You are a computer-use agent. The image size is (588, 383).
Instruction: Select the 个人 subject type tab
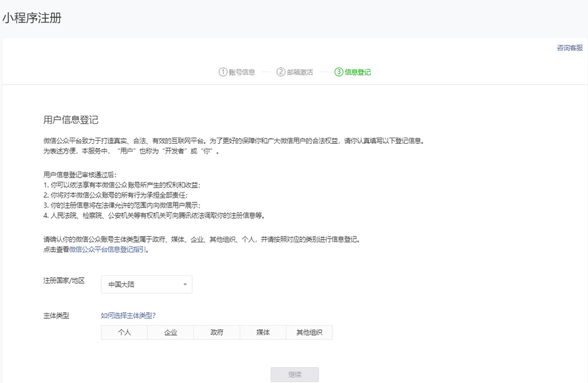(124, 332)
